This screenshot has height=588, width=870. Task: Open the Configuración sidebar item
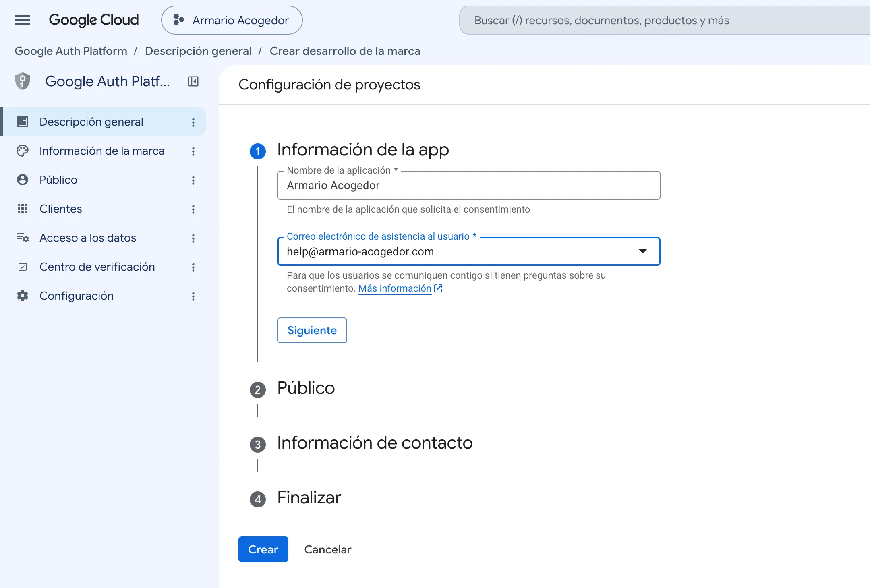(x=77, y=296)
